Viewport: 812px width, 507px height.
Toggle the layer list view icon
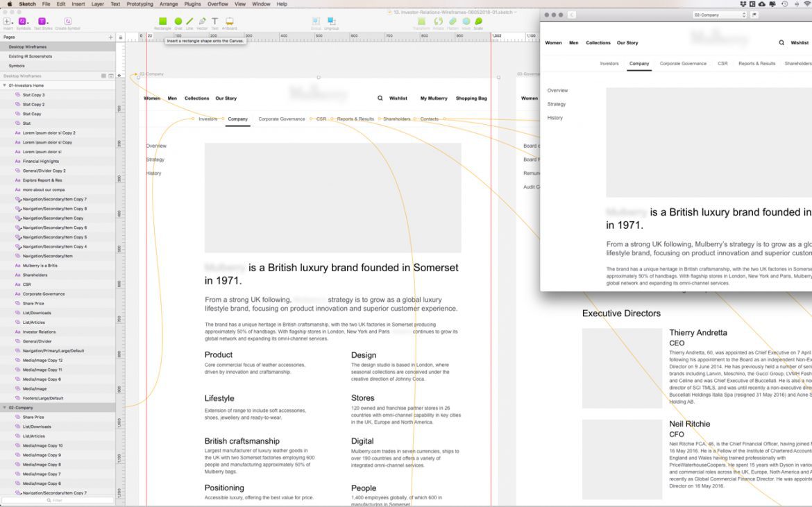(103, 76)
